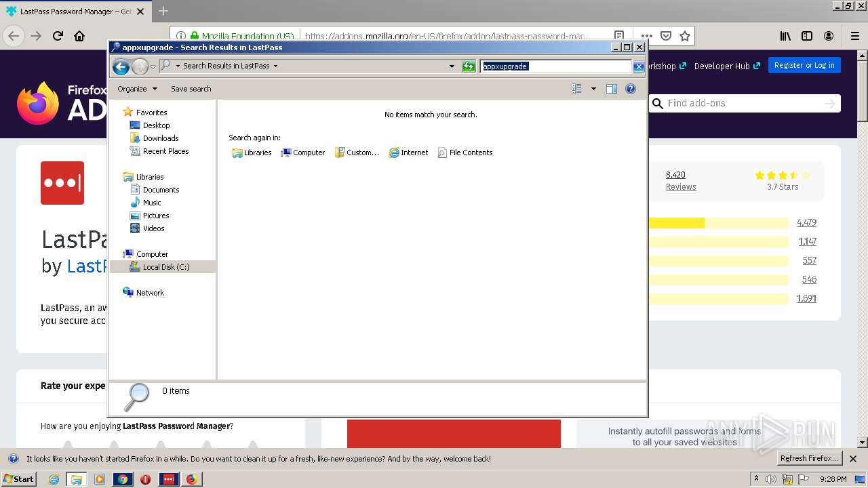The image size is (868, 488).
Task: Refresh the search results in Explorer
Action: coord(469,66)
